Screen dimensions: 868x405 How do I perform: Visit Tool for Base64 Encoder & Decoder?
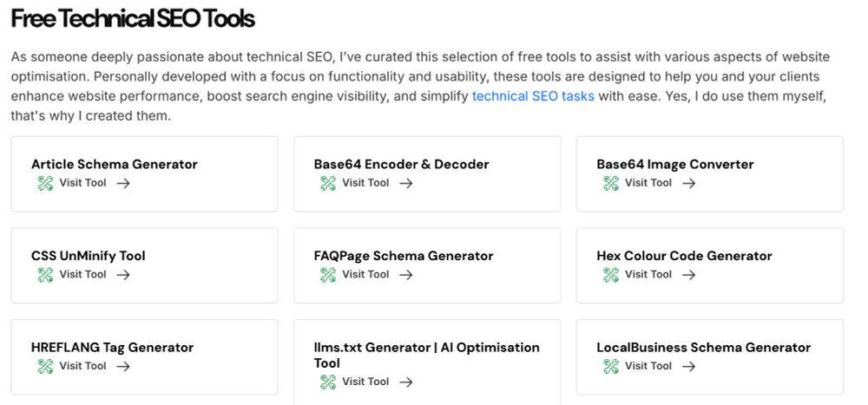click(x=365, y=183)
